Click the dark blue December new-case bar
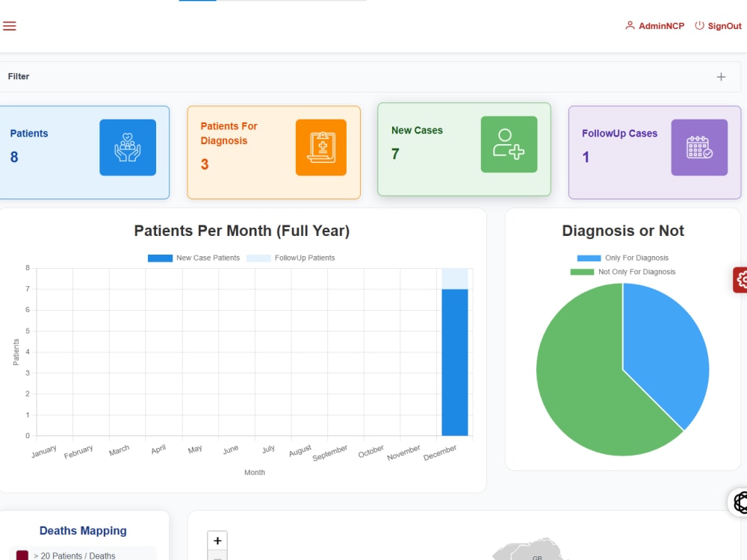Viewport: 747px width, 560px height. coord(454,362)
